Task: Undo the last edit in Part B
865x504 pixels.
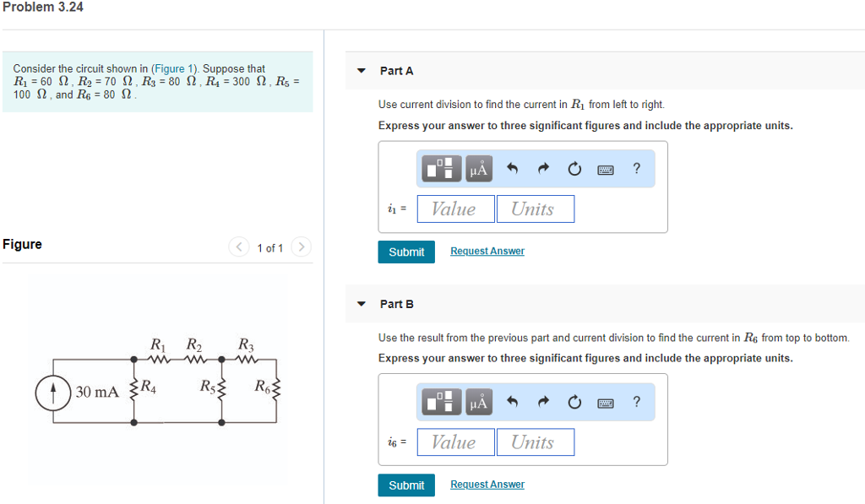Action: coord(513,402)
